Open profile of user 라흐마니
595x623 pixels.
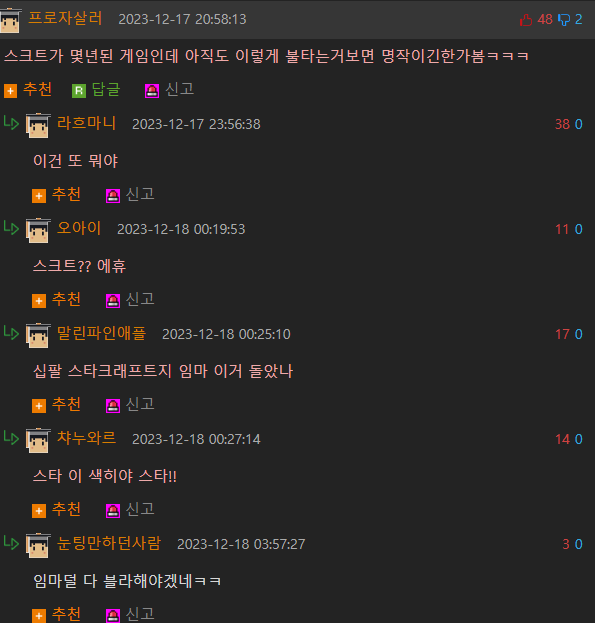click(87, 123)
